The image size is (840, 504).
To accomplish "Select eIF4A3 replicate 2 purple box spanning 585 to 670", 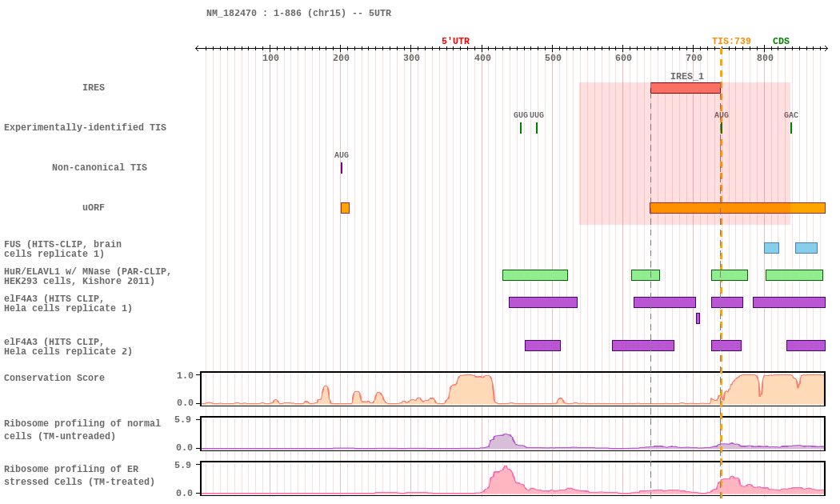I will (x=643, y=346).
